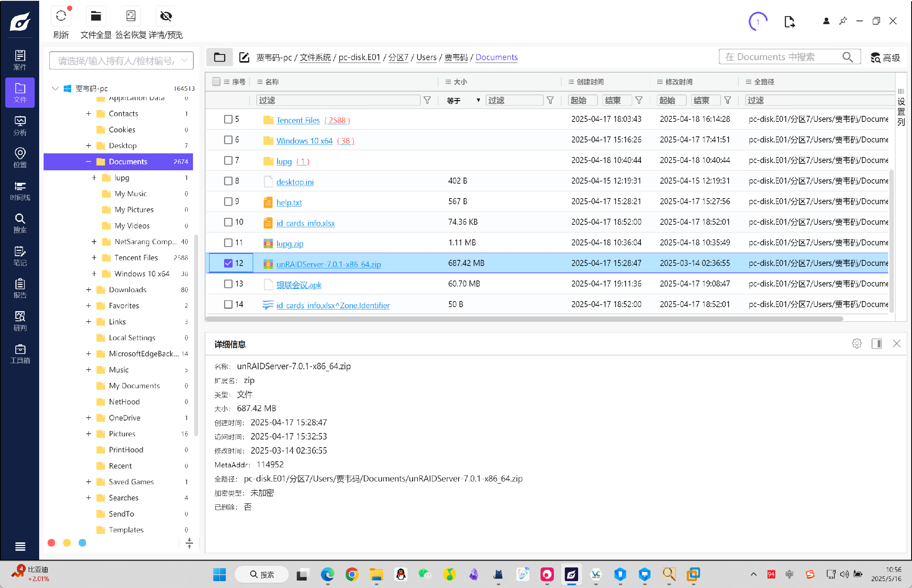This screenshot has width=912, height=588.
Task: Open the Toolbox (工具箱) sidebar section
Action: [x=20, y=354]
